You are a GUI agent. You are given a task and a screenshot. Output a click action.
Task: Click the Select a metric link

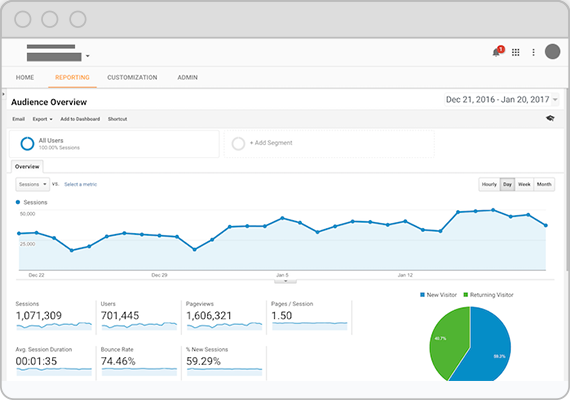pos(81,184)
